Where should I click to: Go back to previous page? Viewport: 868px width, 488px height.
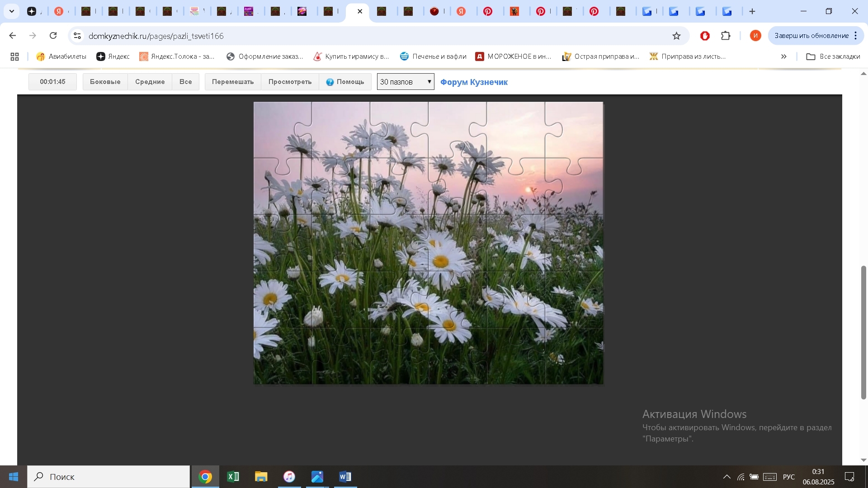pos(13,36)
